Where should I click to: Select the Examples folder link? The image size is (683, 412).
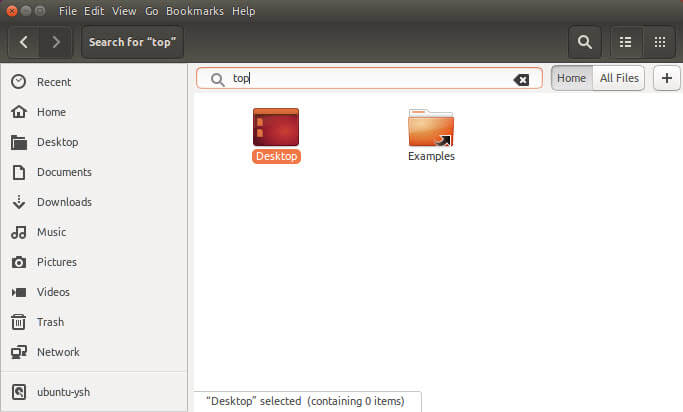[431, 135]
